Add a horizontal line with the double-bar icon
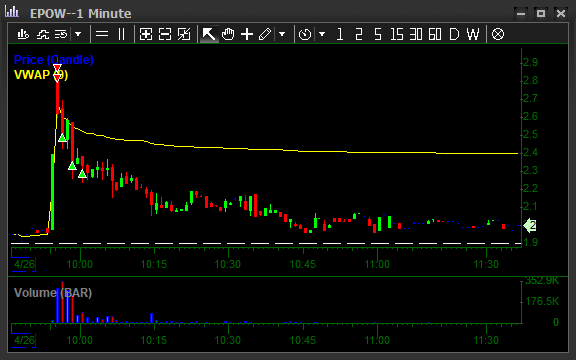Screen dimensions: 576x360 (102, 34)
